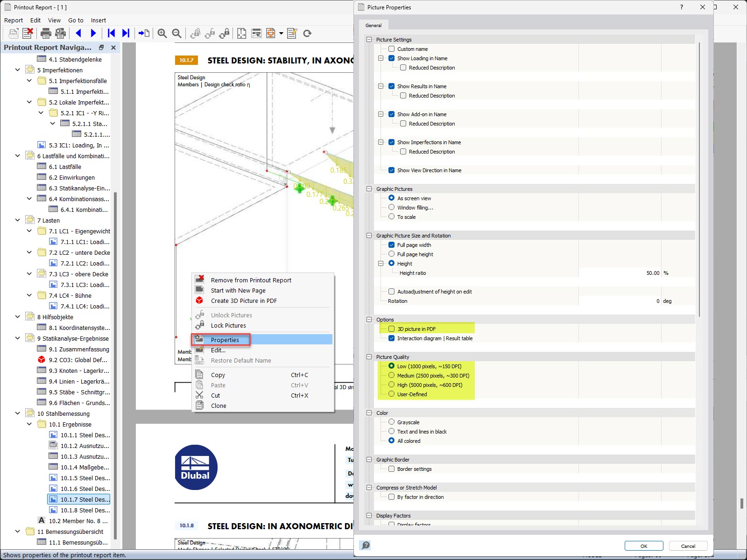Expand the 11 Bemessungsübersicht node
747x560 pixels.
click(x=17, y=532)
